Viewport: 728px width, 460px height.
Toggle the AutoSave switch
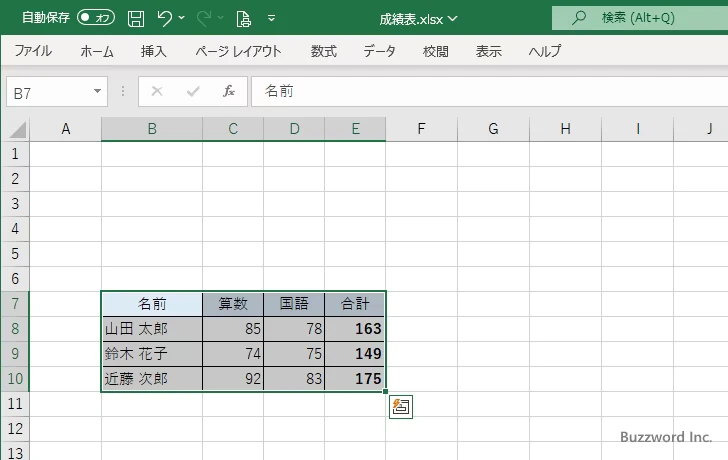pos(95,18)
